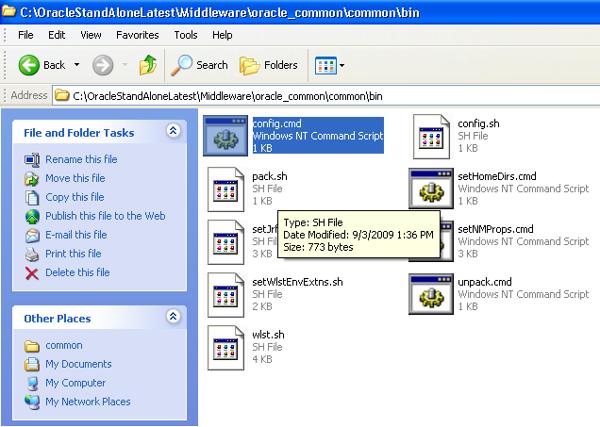Open the Views dropdown button
The image size is (600, 427).
(x=330, y=65)
